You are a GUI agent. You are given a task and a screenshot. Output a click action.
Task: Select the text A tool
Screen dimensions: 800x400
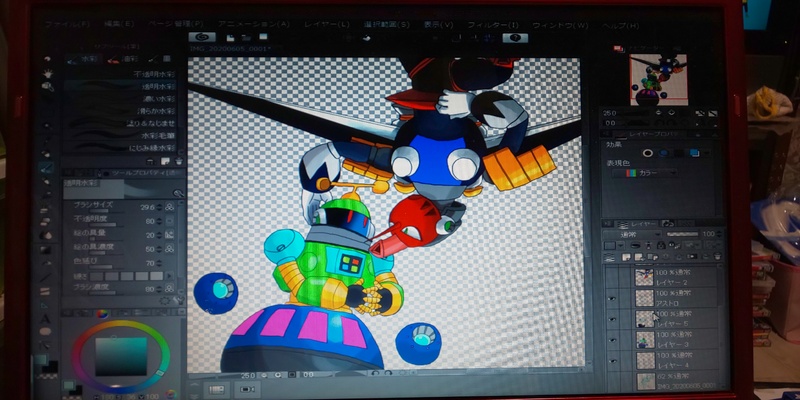(45, 318)
